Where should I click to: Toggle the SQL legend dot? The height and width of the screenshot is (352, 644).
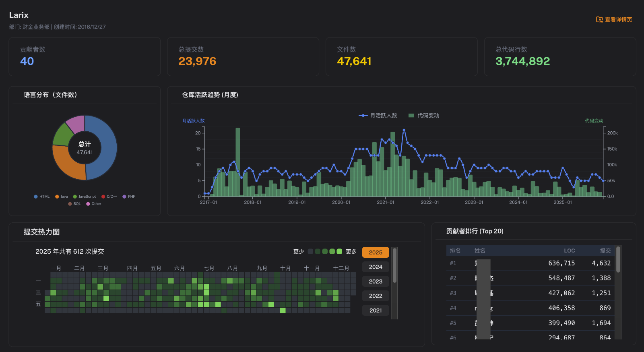pyautogui.click(x=70, y=204)
